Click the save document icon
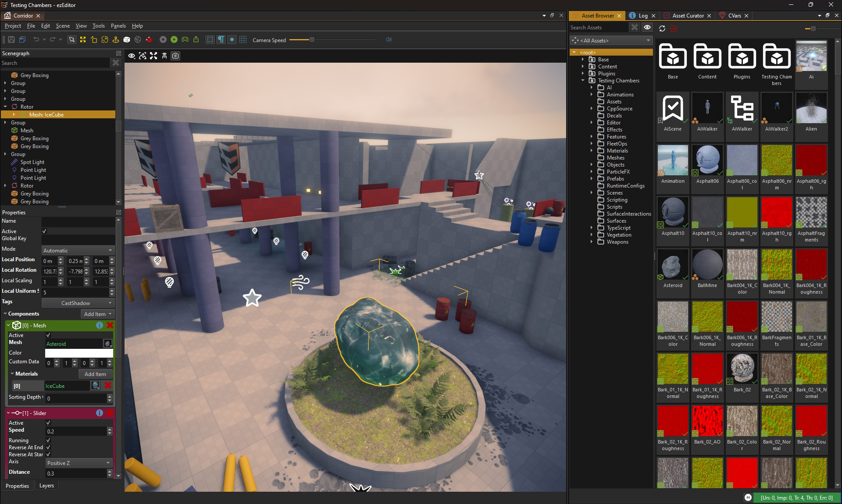842x504 pixels. tap(11, 40)
